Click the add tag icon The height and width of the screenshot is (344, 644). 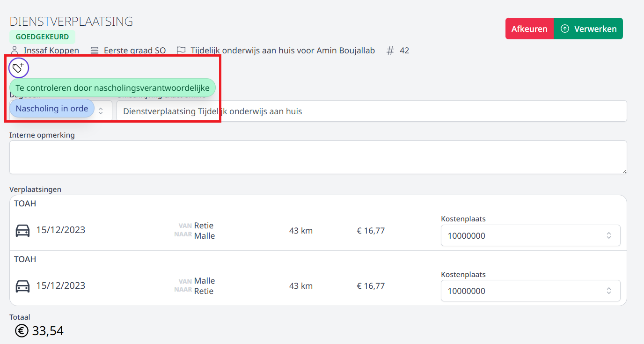tap(19, 68)
